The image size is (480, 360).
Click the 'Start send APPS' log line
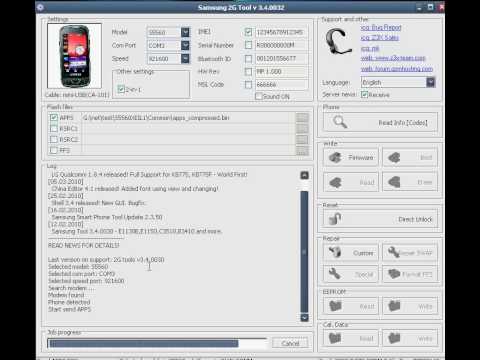coord(69,309)
